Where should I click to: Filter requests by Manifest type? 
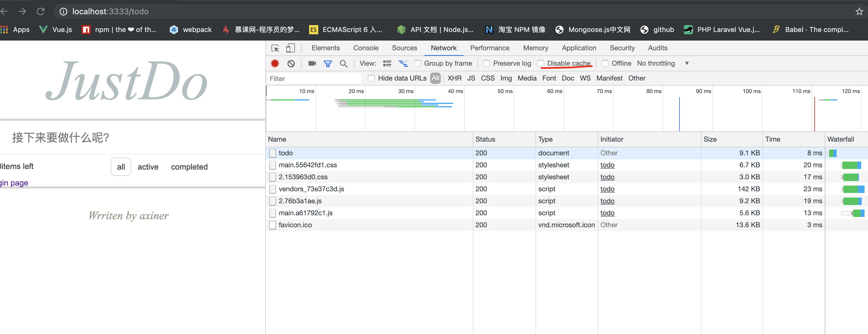[609, 78]
